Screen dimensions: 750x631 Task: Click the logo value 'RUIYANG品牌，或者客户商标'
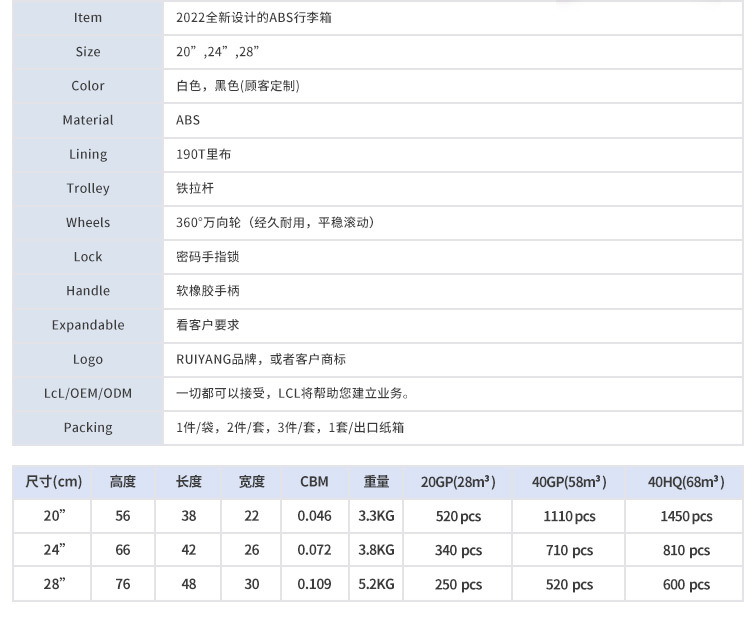pyautogui.click(x=261, y=359)
